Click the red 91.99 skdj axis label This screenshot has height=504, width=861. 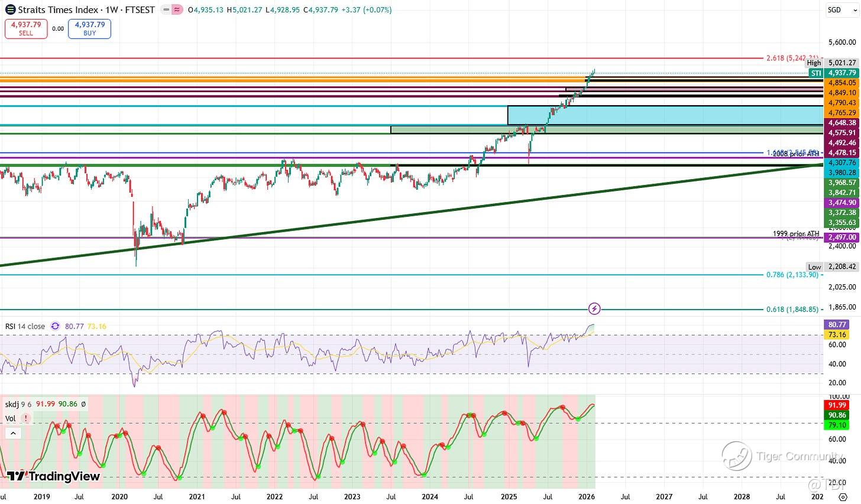836,405
